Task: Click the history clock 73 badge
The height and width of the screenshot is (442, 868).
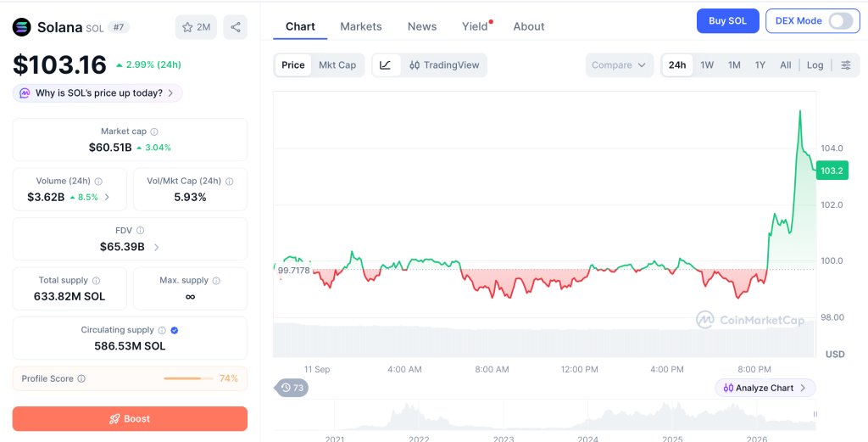Action: click(x=292, y=388)
